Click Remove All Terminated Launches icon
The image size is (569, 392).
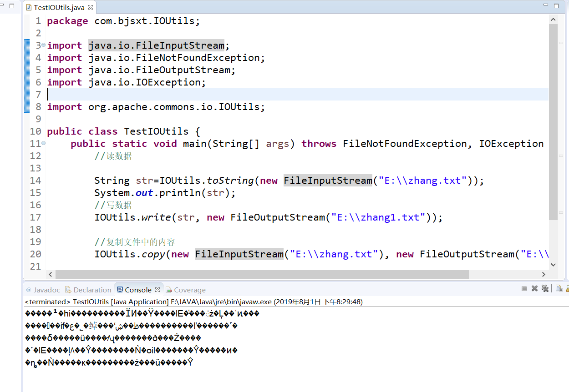click(544, 288)
